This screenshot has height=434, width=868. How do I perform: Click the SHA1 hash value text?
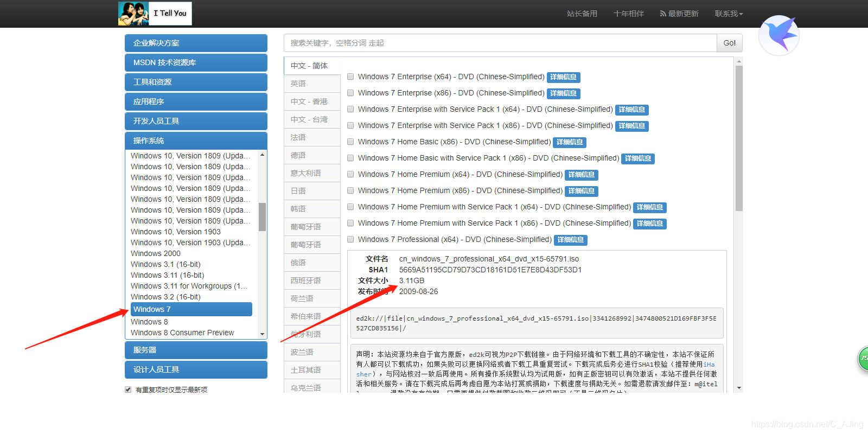[x=490, y=270]
